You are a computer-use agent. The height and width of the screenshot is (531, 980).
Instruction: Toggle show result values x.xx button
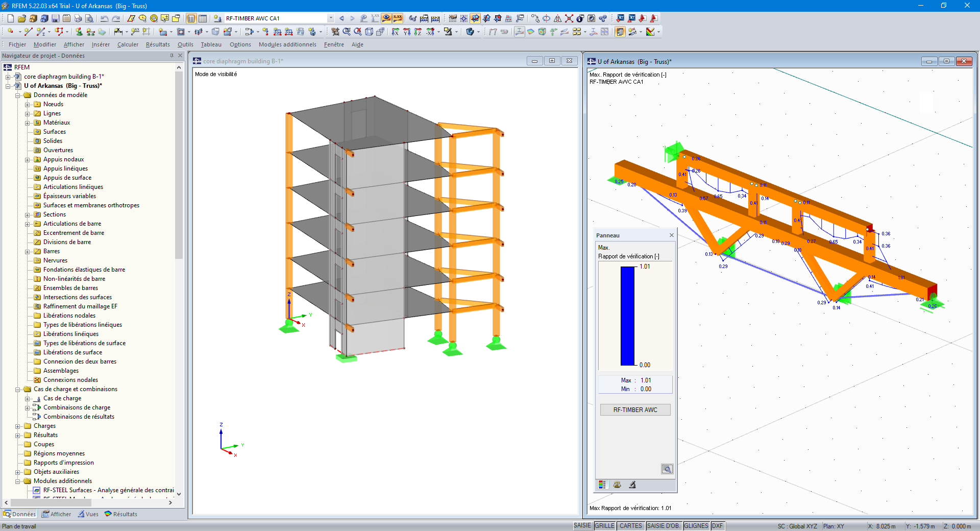(398, 18)
